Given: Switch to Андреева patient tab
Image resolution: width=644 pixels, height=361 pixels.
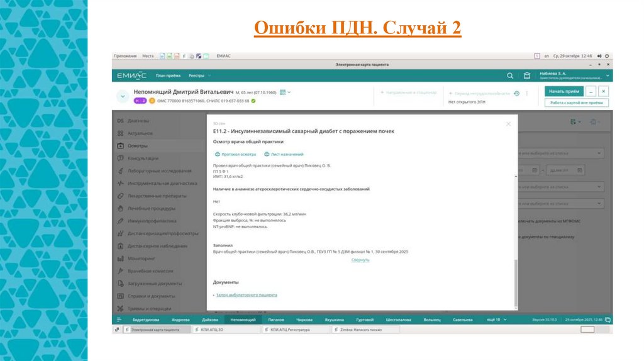Looking at the screenshot, I should pos(180,319).
